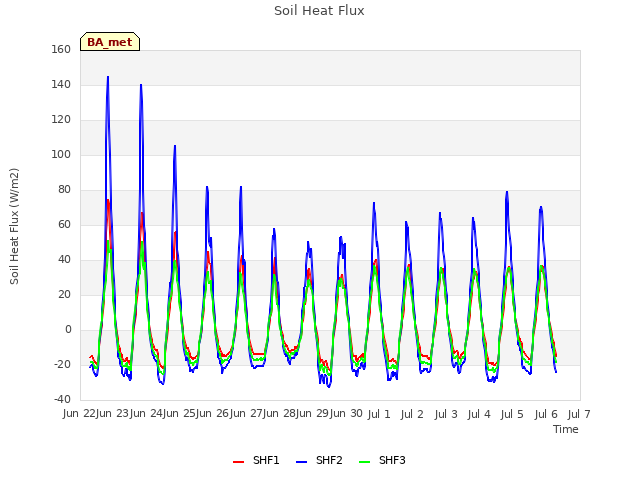Click the BA_met annotation label
This screenshot has width=640, height=480.
point(110,42)
